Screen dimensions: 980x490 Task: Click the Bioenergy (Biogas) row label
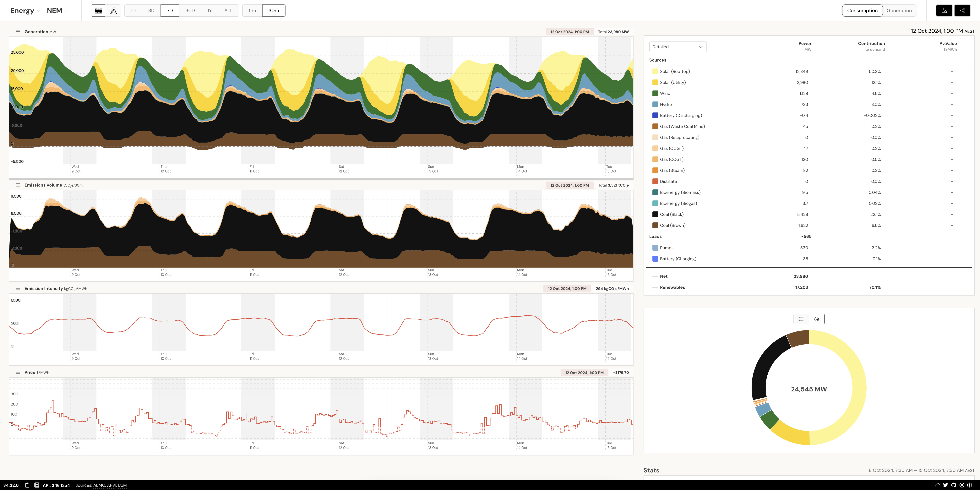coord(678,204)
